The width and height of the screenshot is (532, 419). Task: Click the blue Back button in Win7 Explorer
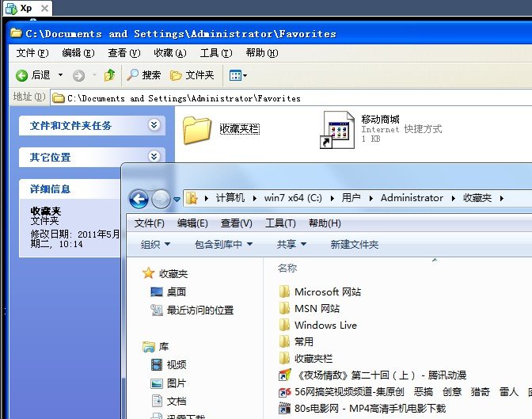pos(139,199)
